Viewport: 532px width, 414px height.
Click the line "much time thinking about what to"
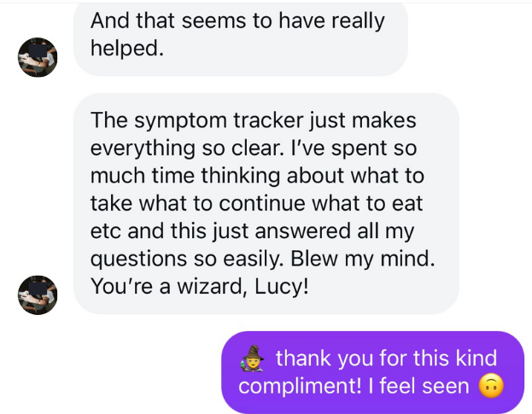256,176
